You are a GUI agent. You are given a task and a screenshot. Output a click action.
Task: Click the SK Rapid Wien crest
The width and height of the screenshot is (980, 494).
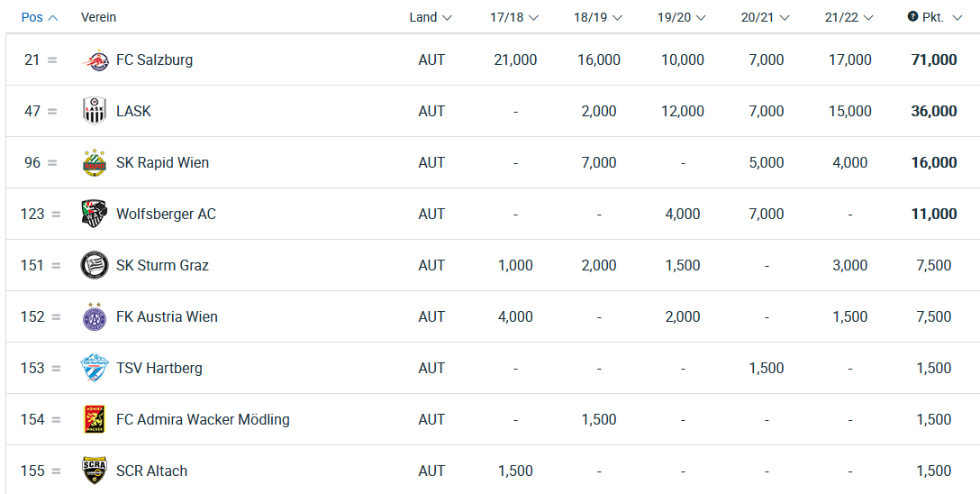pyautogui.click(x=95, y=162)
